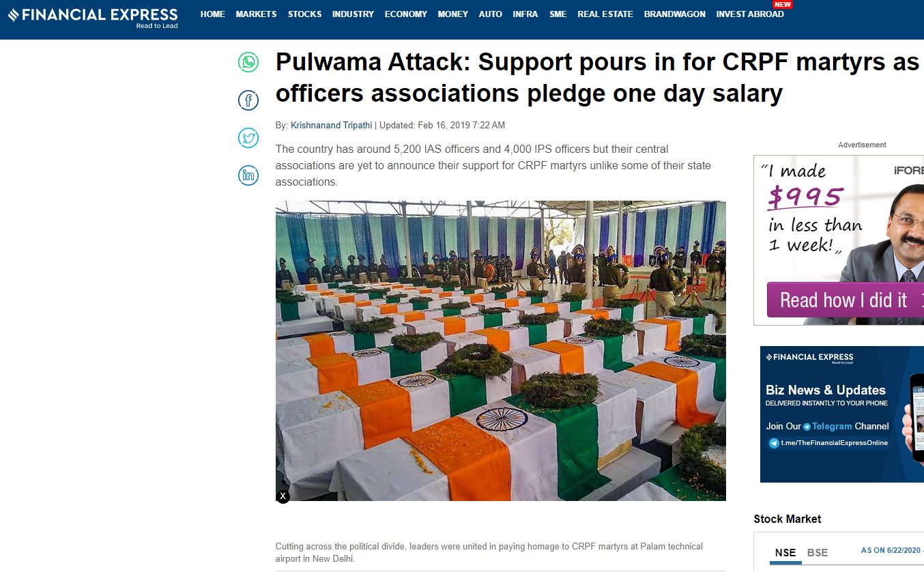Share article via WhatsApp icon
The width and height of the screenshot is (924, 572).
click(x=248, y=62)
